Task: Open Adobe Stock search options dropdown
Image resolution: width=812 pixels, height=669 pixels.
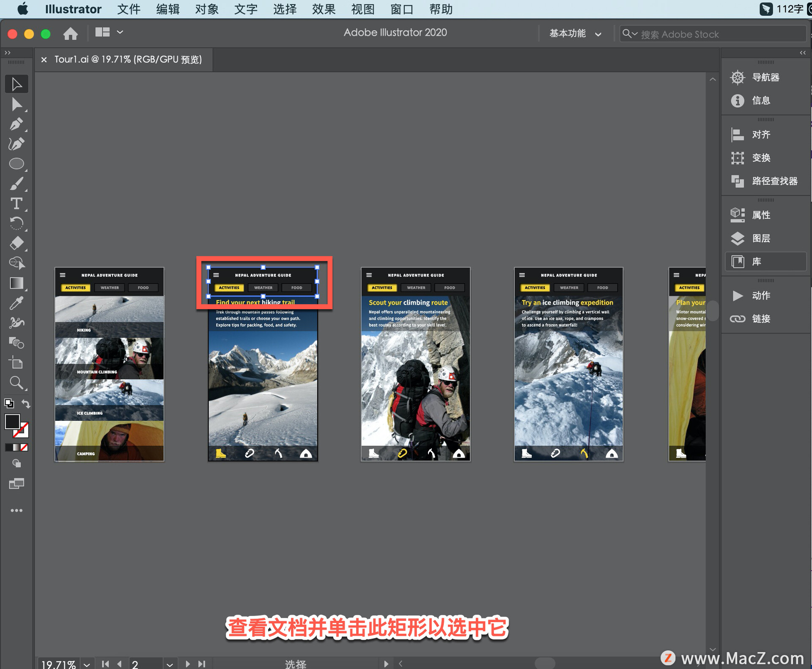Action: click(630, 34)
